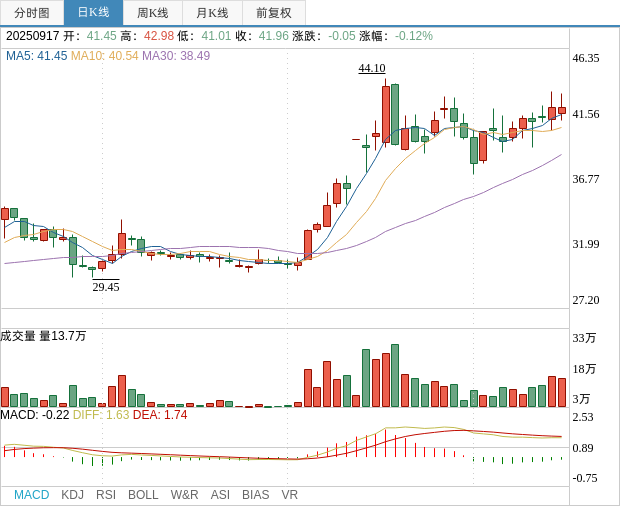Image resolution: width=620 pixels, height=506 pixels.
Task: Open the 周K线 chart tab
Action: point(153,13)
